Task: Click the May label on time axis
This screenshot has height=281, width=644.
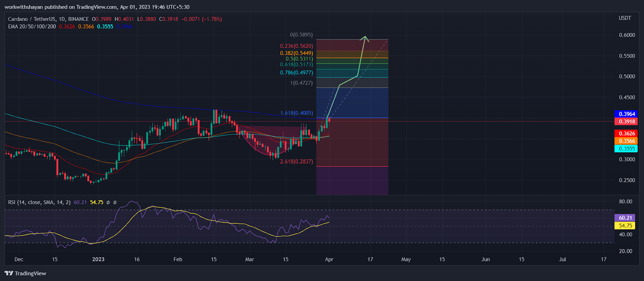Action: pyautogui.click(x=406, y=260)
